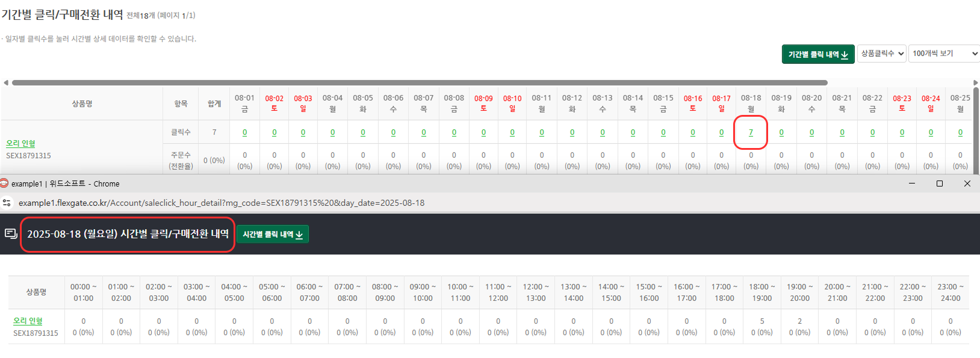The height and width of the screenshot is (358, 980).
Task: Click the 기간별 클릭 내역 download button
Action: pyautogui.click(x=818, y=54)
